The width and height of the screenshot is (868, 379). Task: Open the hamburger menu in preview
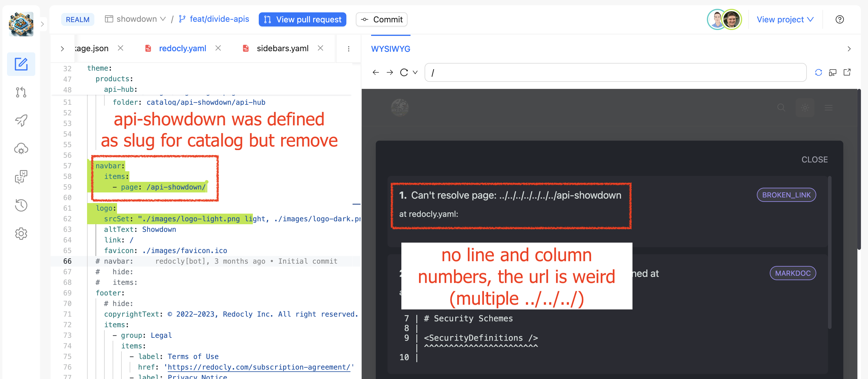[828, 108]
